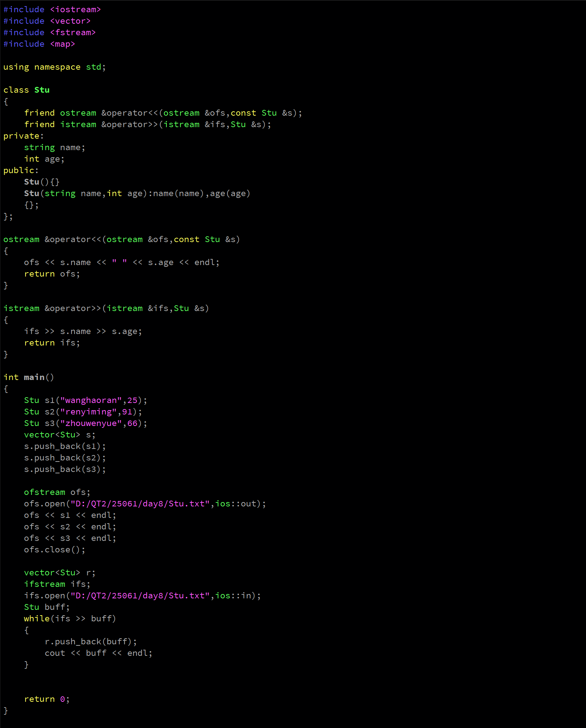Click the 'cout << buff << endl;' line
The image size is (586, 728).
click(98, 653)
